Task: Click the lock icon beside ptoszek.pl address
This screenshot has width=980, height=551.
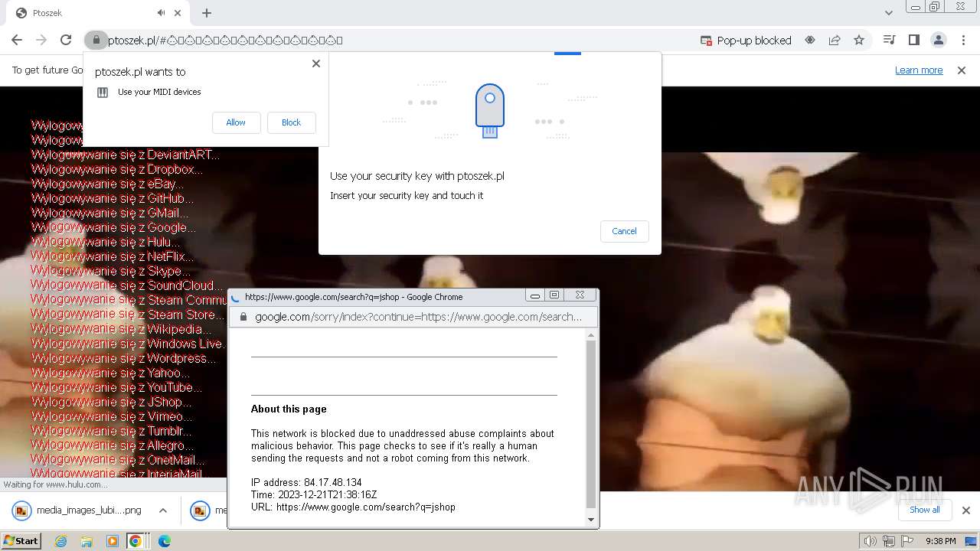Action: 96,40
